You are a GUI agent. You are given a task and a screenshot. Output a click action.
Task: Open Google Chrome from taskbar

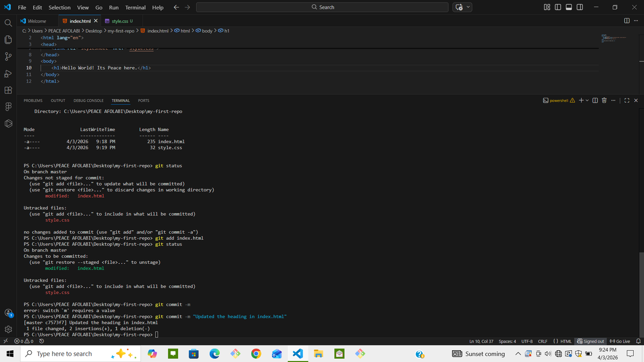257,353
